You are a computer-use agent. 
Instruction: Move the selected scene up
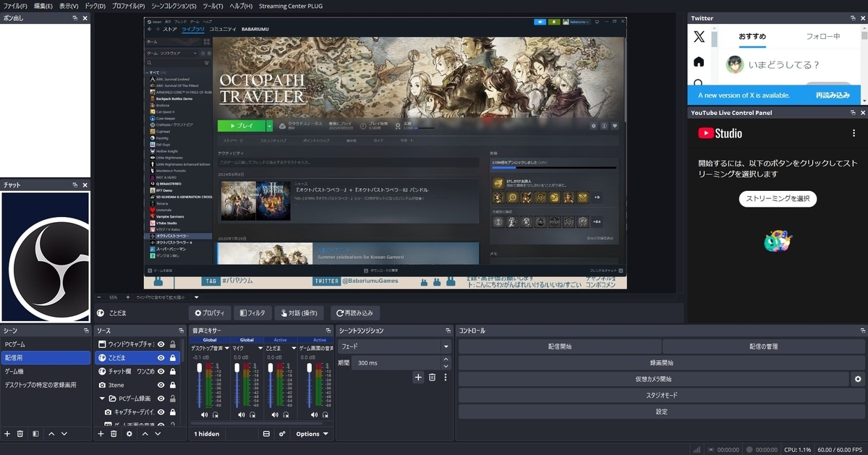coord(51,433)
